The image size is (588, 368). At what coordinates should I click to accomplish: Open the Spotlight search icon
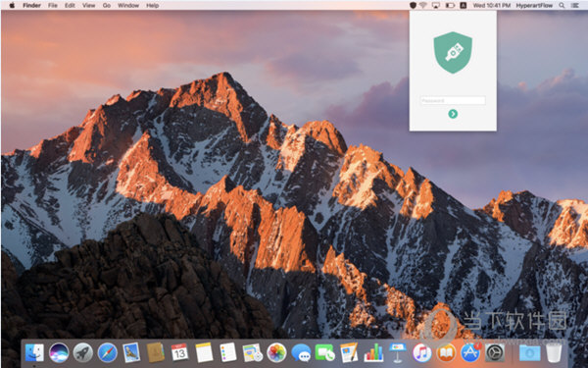click(x=562, y=5)
